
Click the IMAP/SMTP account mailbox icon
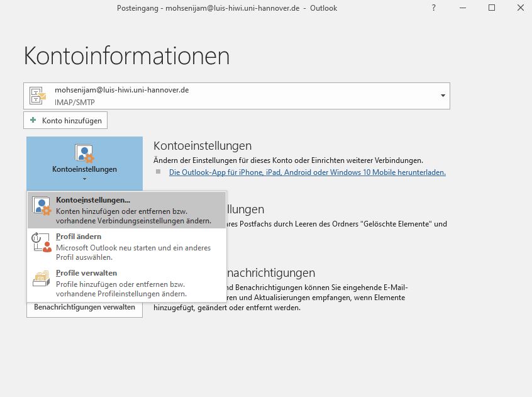(x=37, y=96)
